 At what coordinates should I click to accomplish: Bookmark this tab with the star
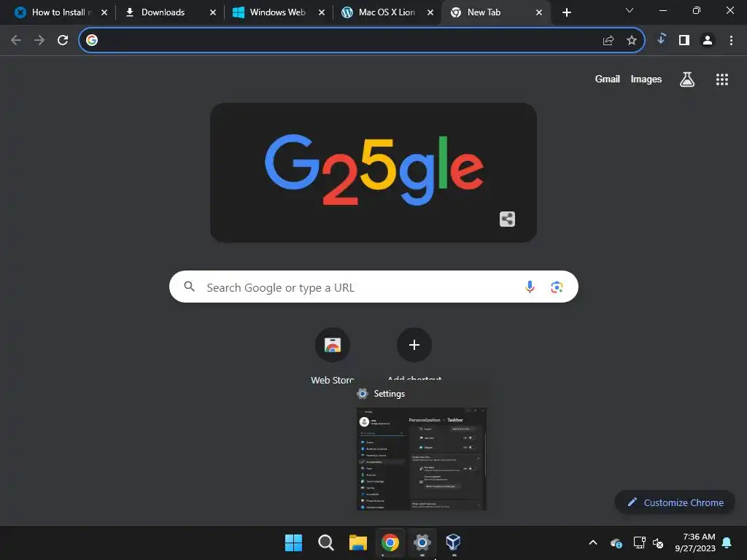point(632,41)
